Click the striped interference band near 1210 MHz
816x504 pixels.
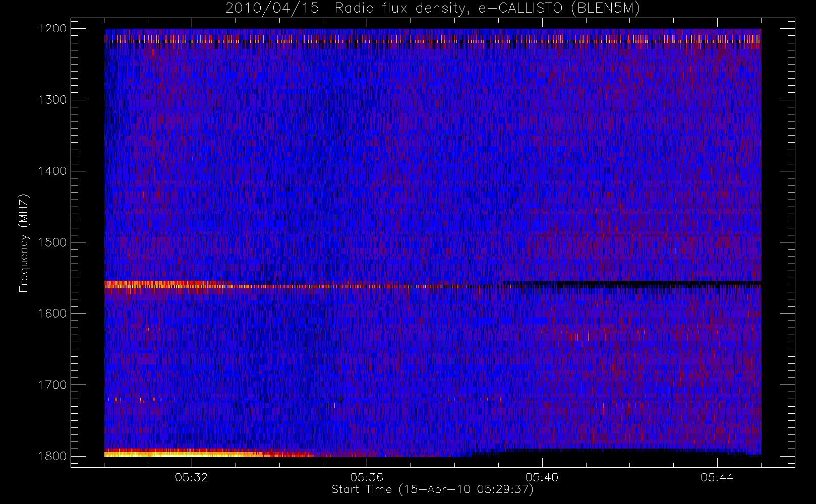[433, 39]
